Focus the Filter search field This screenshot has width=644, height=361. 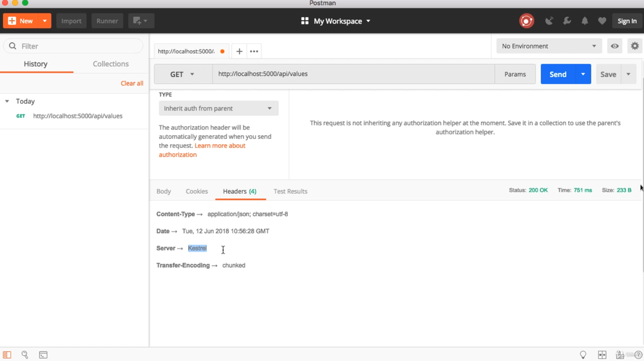coord(73,46)
